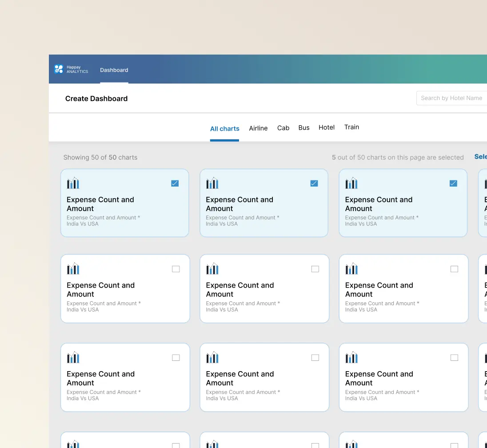Switch to the Hotel charts tab
Screen dimensions: 487x448
point(327,128)
